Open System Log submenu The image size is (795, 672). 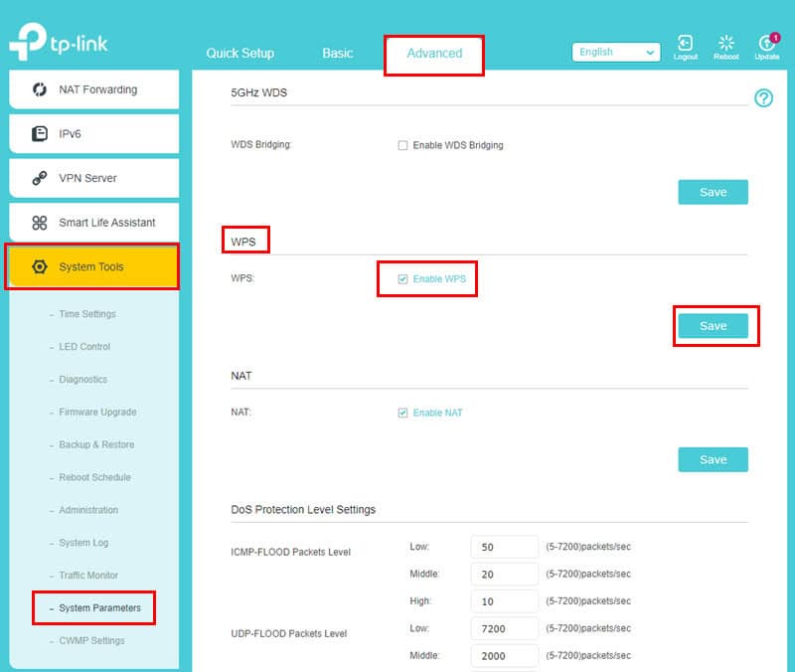pyautogui.click(x=83, y=543)
